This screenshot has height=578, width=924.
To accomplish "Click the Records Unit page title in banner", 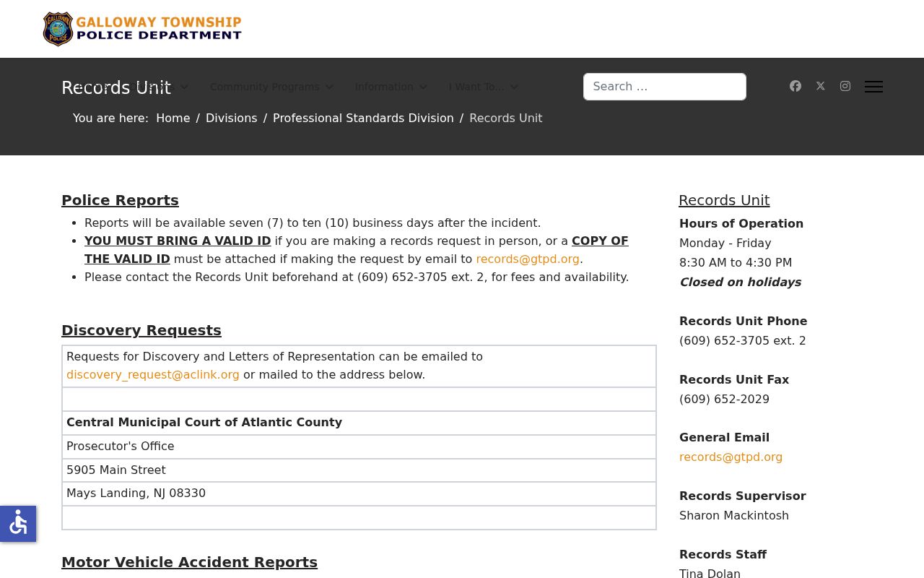I will (116, 88).
